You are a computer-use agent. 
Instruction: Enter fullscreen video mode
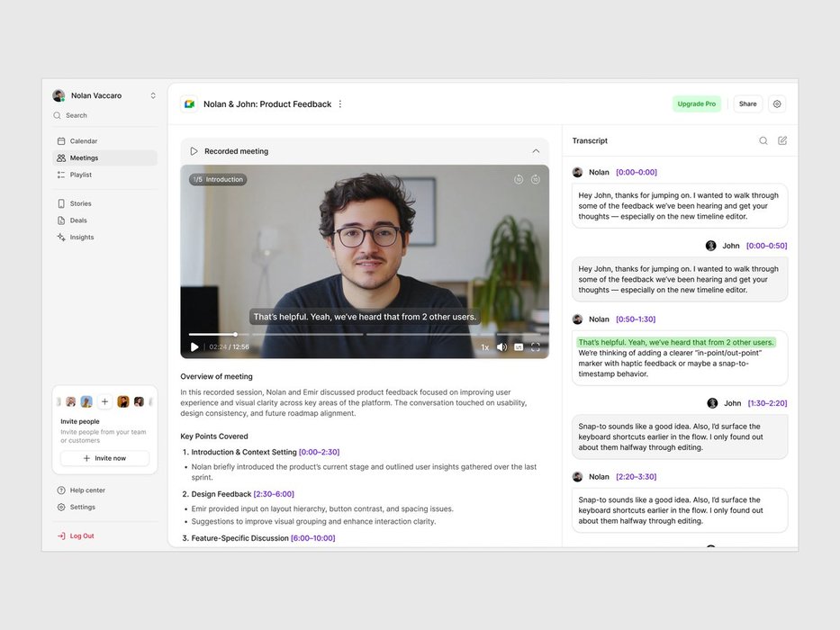[535, 347]
